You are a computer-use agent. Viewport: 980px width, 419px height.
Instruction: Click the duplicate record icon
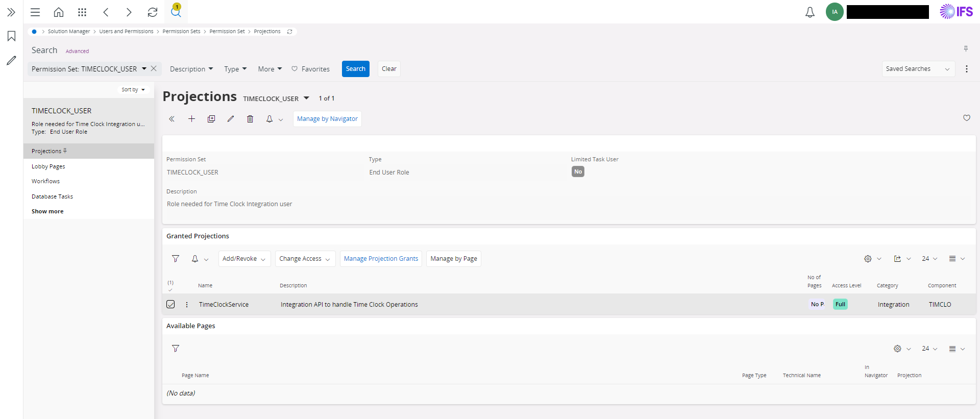[x=211, y=119]
